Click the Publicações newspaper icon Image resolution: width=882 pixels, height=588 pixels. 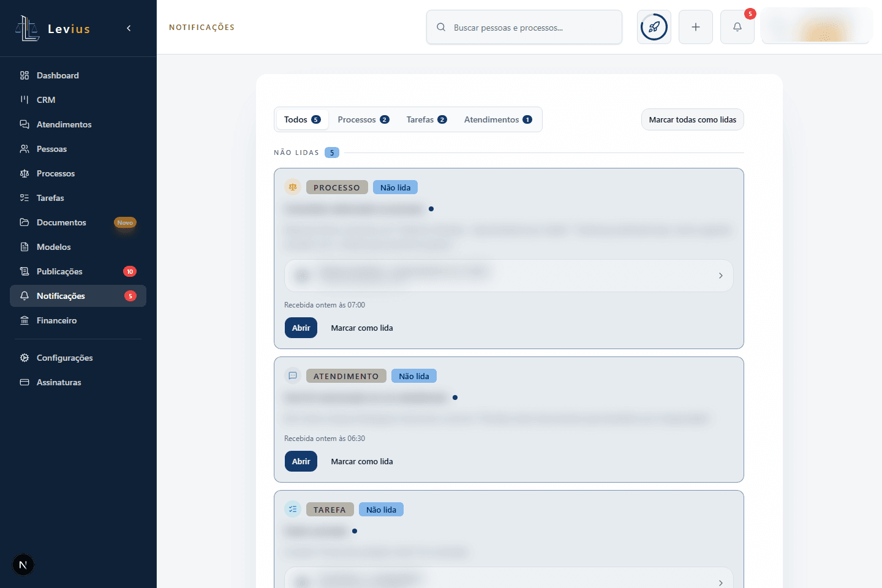24,271
